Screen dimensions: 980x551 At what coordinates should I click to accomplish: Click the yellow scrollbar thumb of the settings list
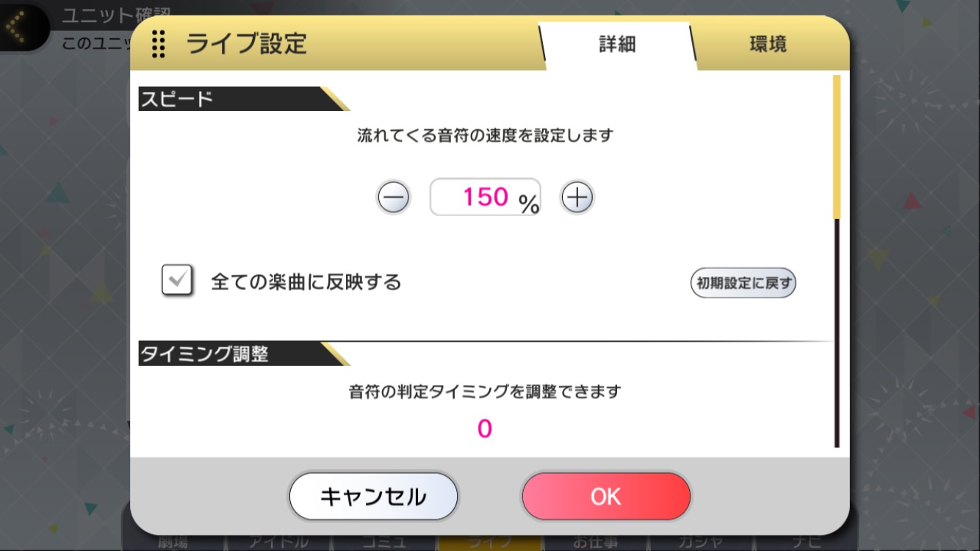coord(836,146)
